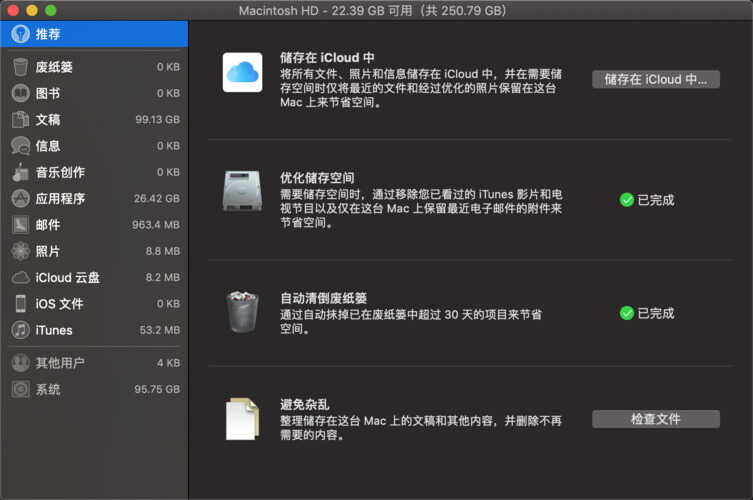Close window with the red button
This screenshot has width=753, height=500.
(13, 10)
